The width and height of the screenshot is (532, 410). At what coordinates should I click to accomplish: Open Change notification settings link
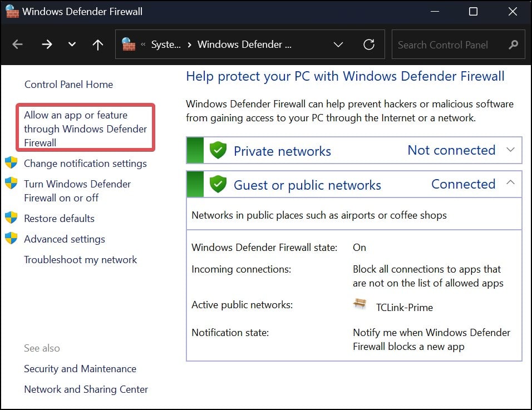[85, 164]
